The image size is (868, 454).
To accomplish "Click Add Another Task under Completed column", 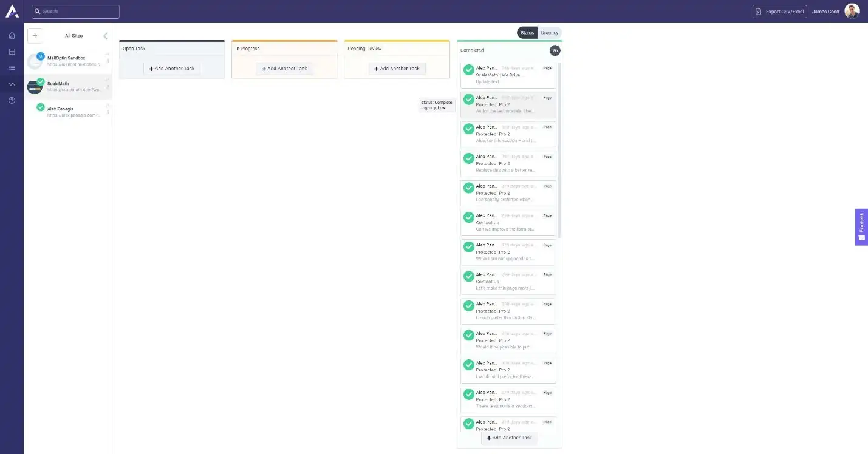I will coord(509,438).
